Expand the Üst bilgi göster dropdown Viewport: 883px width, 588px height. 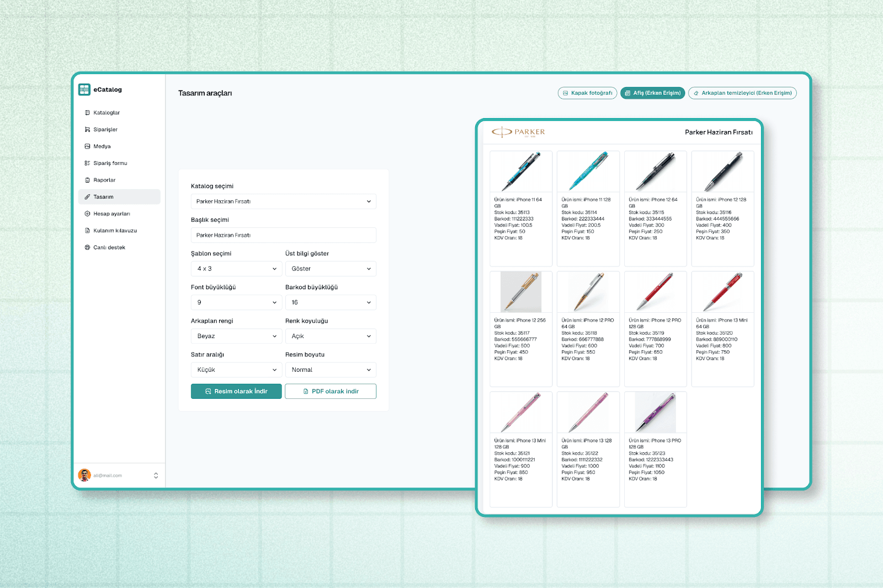click(331, 269)
